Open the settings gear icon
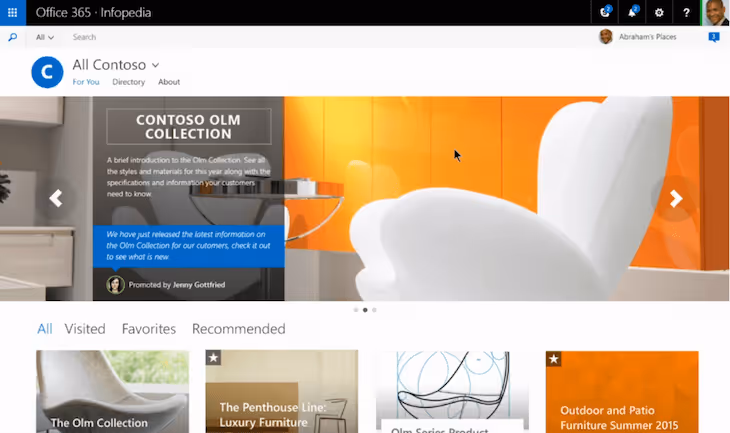730x433 pixels. click(x=659, y=13)
